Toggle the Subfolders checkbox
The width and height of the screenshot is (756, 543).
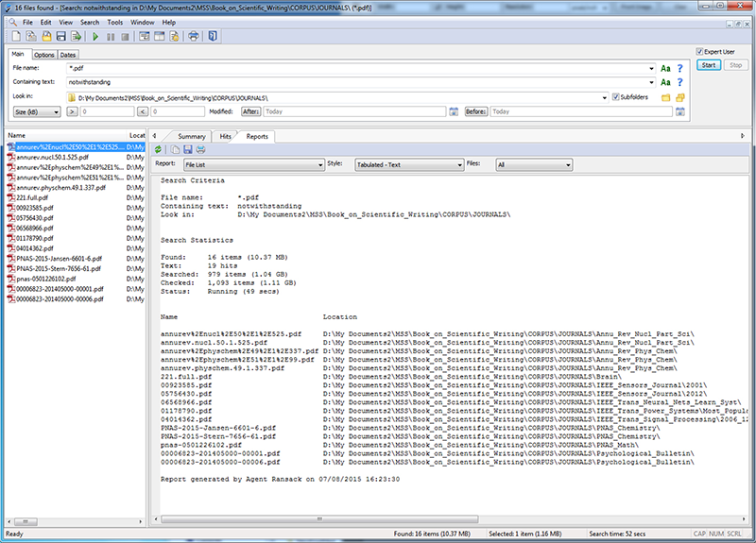click(x=613, y=97)
